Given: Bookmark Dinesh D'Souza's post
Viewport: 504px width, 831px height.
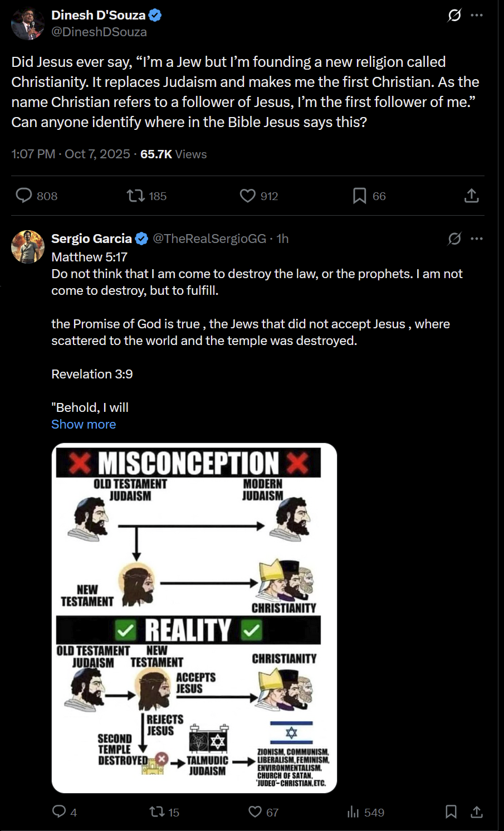Looking at the screenshot, I should [360, 196].
